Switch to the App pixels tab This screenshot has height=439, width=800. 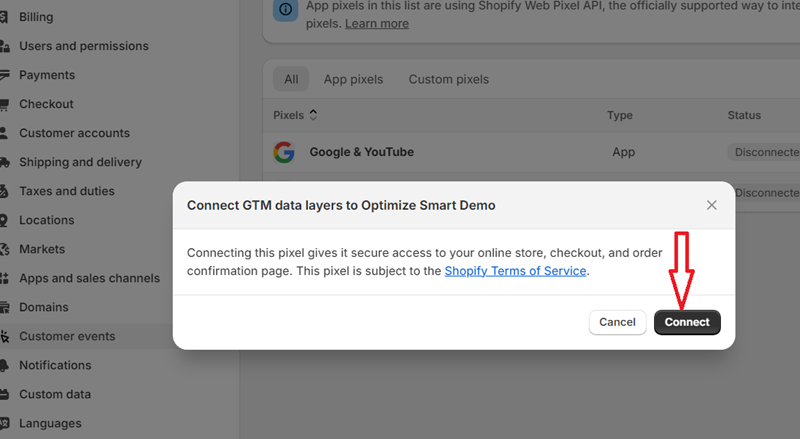click(353, 79)
